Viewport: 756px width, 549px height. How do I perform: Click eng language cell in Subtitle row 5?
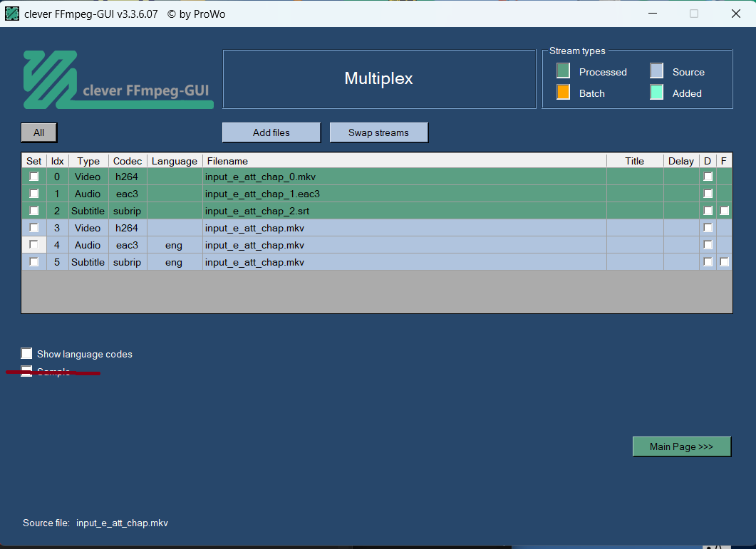(x=175, y=262)
